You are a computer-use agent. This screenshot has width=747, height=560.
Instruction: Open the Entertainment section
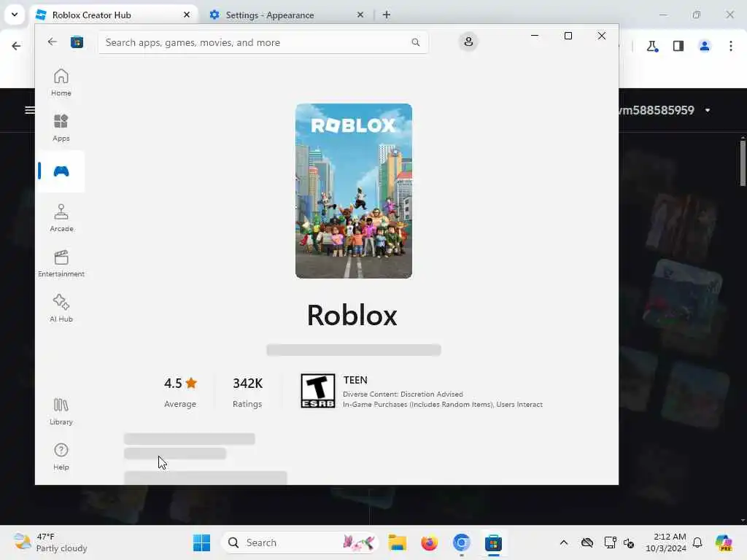pos(61,263)
